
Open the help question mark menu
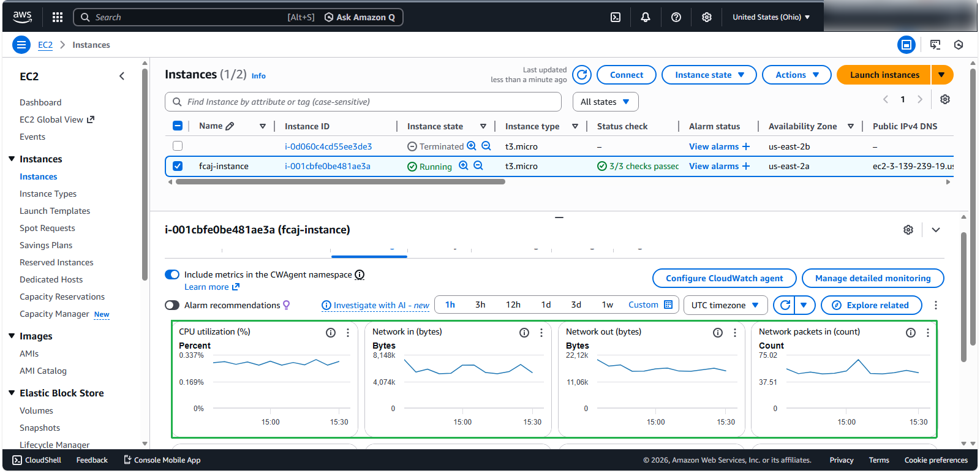pos(676,17)
